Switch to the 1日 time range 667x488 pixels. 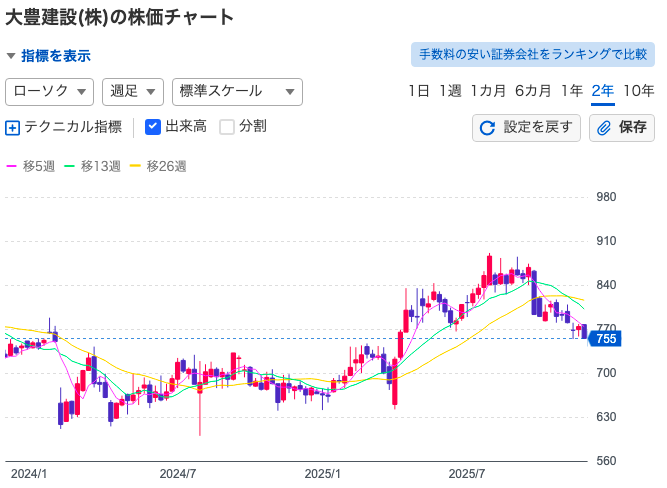[419, 91]
